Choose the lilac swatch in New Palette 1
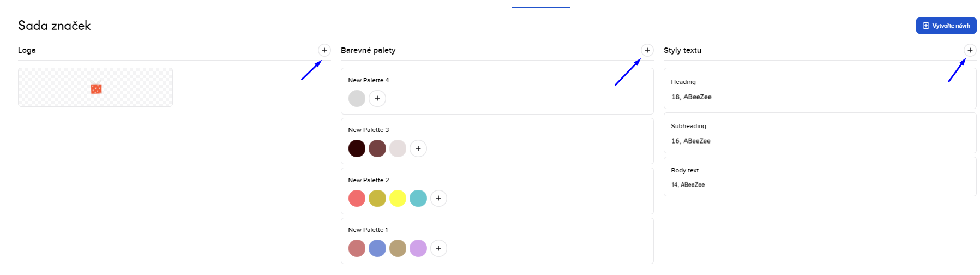Viewport: 980px width, 275px height. click(418, 248)
